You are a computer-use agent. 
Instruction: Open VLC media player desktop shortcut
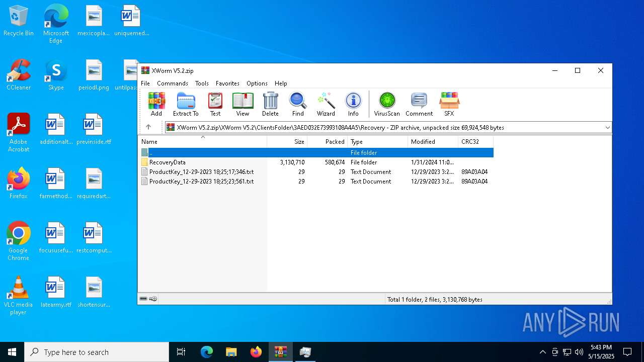tap(19, 296)
